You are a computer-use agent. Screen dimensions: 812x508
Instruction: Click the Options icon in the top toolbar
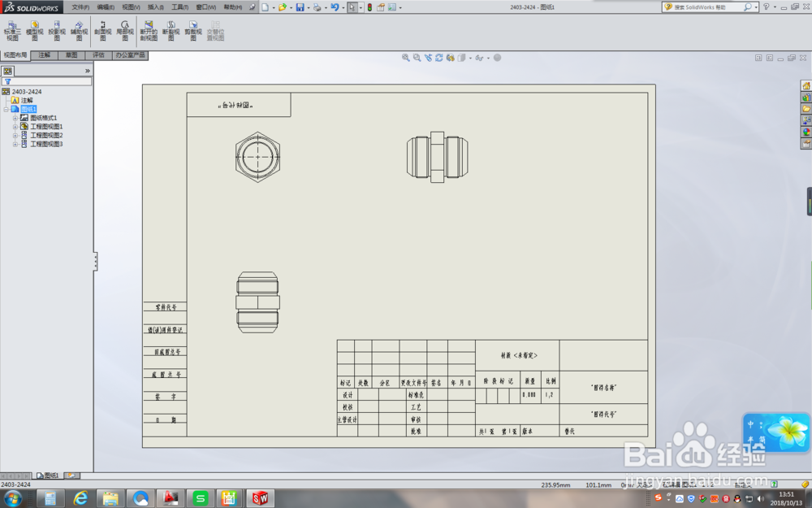(x=392, y=7)
